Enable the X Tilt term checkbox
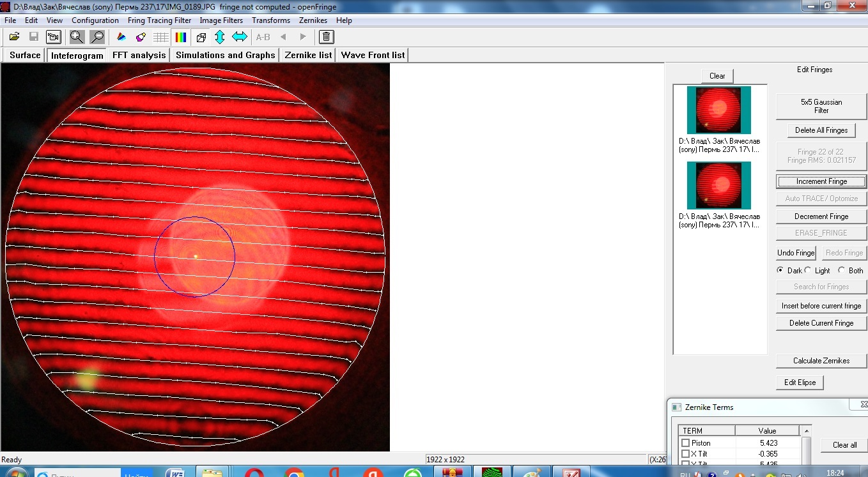Viewport: 868px width, 477px height. (x=686, y=454)
